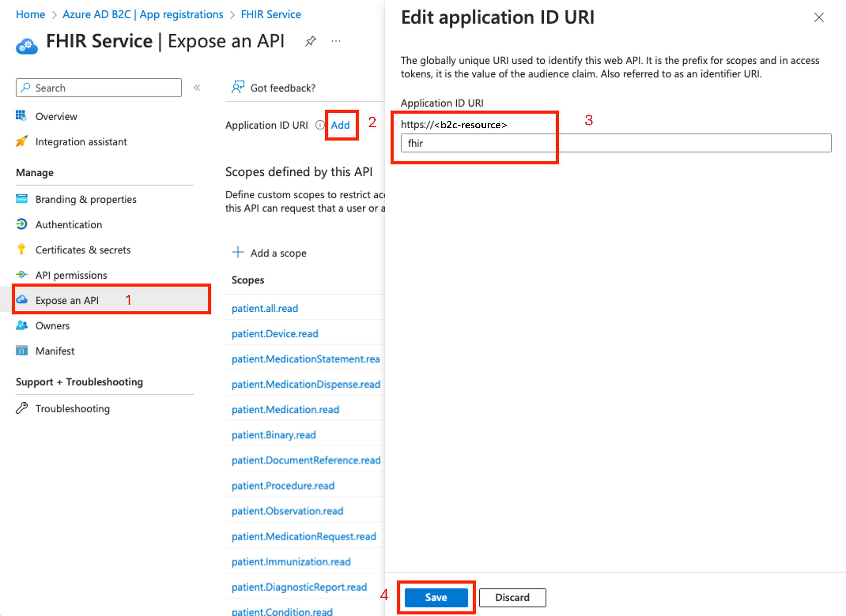
Task: Click the API permissions icon
Action: [x=22, y=275]
